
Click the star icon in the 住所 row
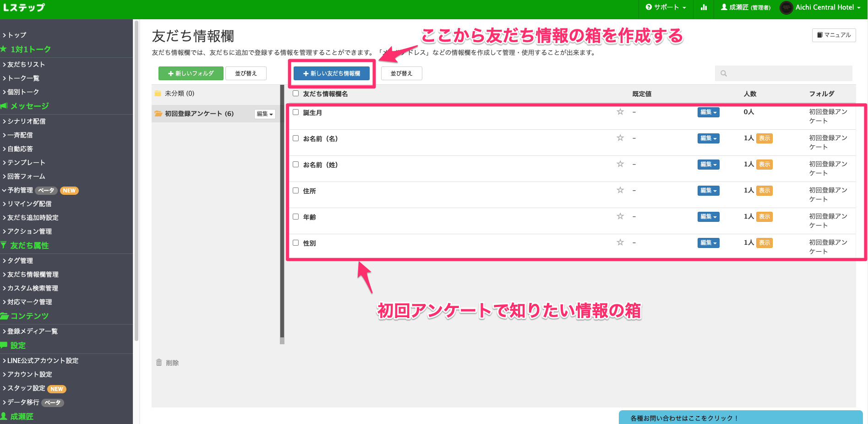(620, 190)
